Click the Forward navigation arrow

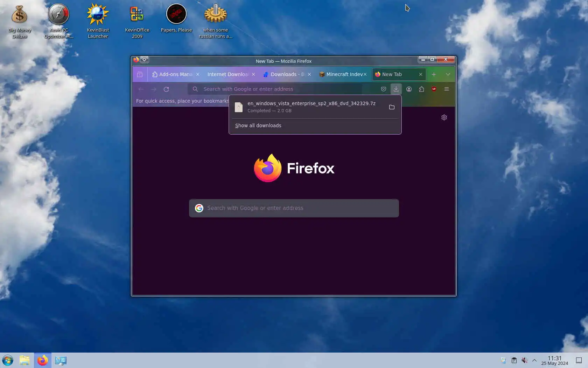coord(154,89)
